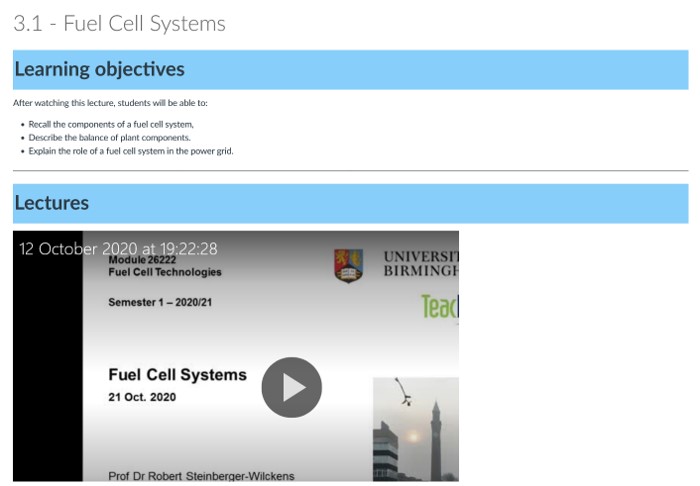
Task: Click the flying bird in tower photo
Action: pyautogui.click(x=402, y=391)
